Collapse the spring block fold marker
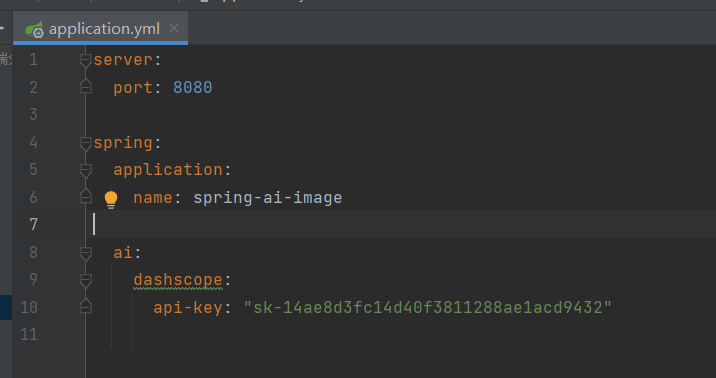Screen dimensions: 716x378 [x=85, y=143]
